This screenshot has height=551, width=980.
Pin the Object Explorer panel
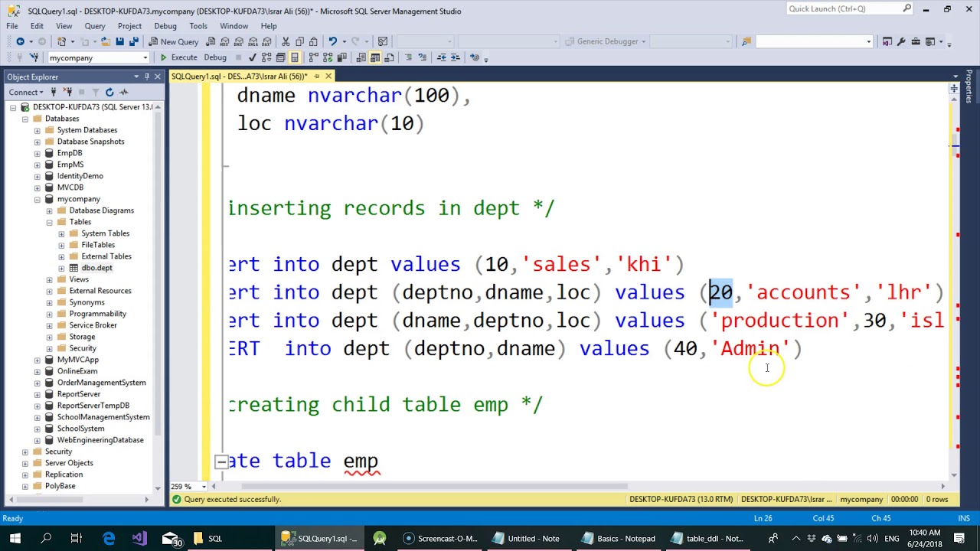[147, 77]
